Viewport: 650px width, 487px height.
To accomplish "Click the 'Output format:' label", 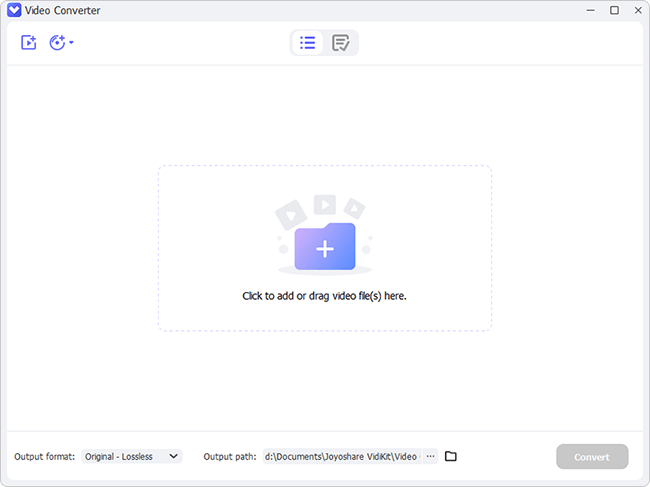I will point(44,456).
